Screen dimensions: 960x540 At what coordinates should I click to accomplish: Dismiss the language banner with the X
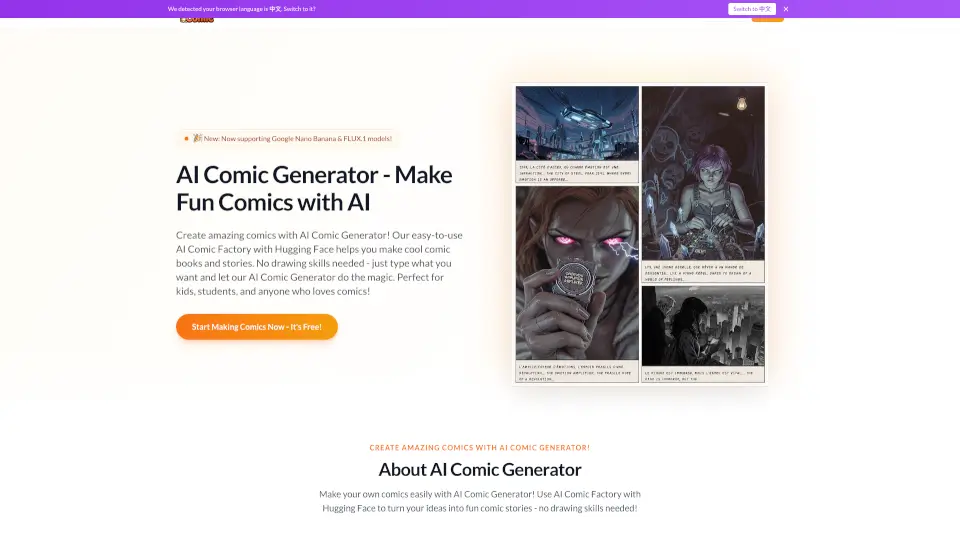coord(786,9)
